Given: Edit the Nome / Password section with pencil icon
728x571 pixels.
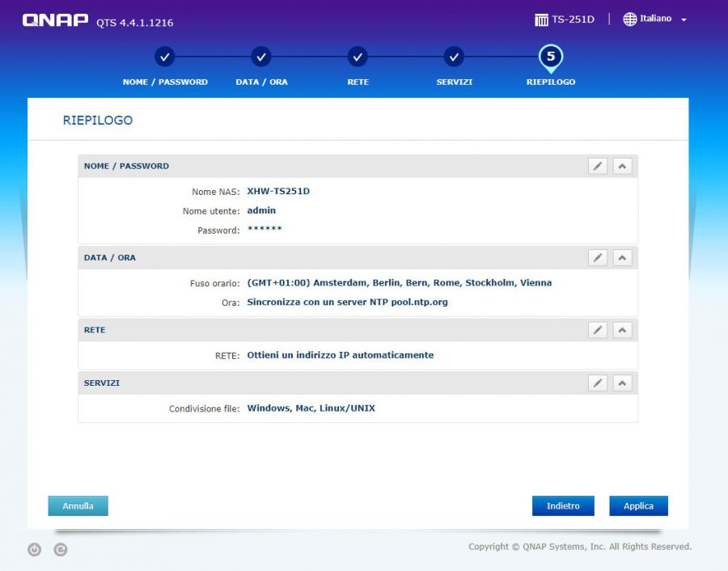Looking at the screenshot, I should (x=598, y=166).
